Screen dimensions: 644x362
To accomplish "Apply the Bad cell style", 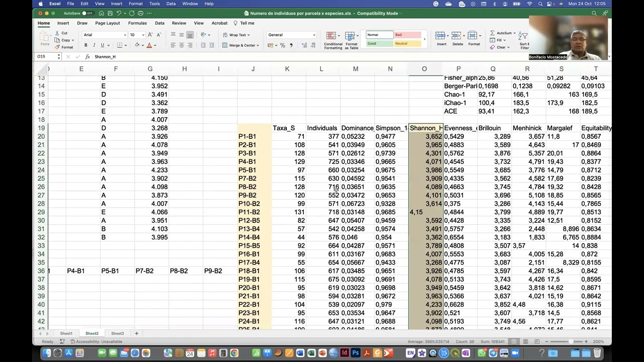I will 408,35.
